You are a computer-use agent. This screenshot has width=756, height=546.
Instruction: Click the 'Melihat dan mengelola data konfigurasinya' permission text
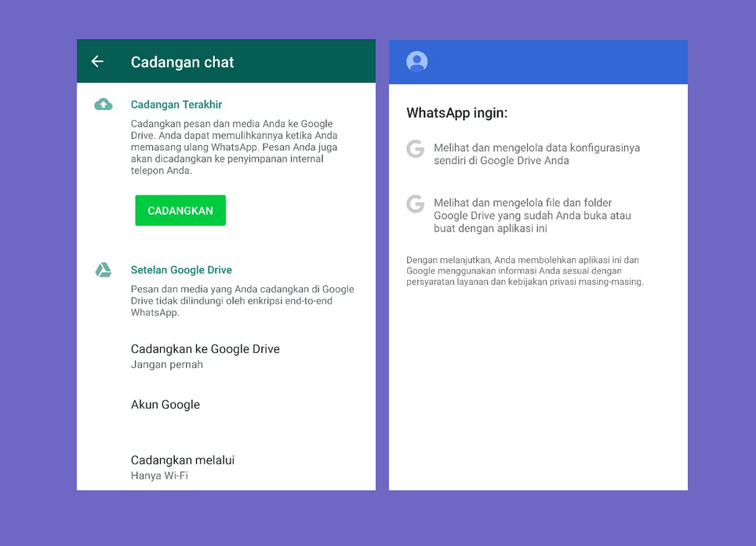[536, 155]
